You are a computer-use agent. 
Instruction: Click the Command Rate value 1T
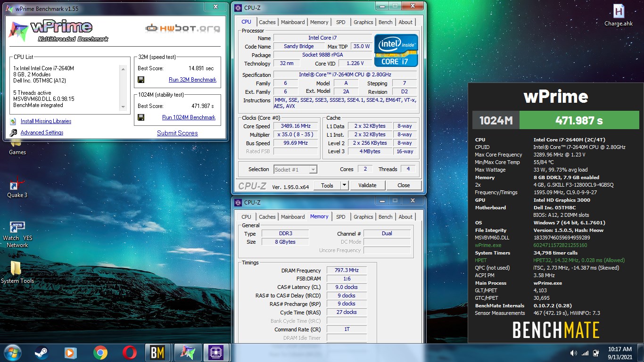point(347,329)
